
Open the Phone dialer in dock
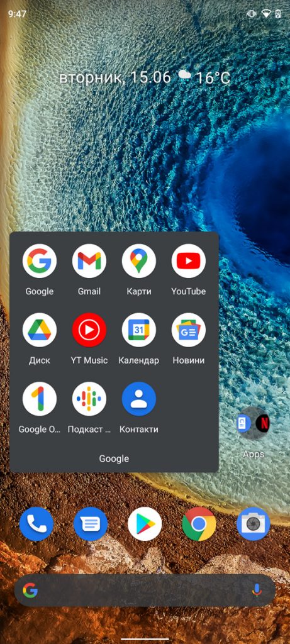click(x=36, y=524)
